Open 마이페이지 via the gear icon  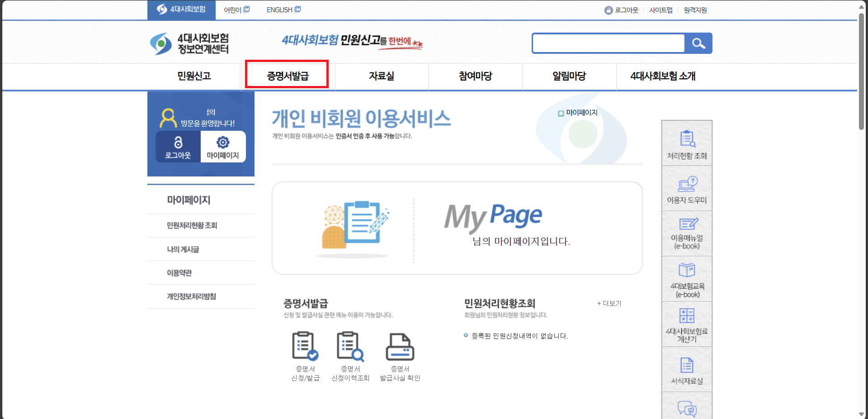222,143
